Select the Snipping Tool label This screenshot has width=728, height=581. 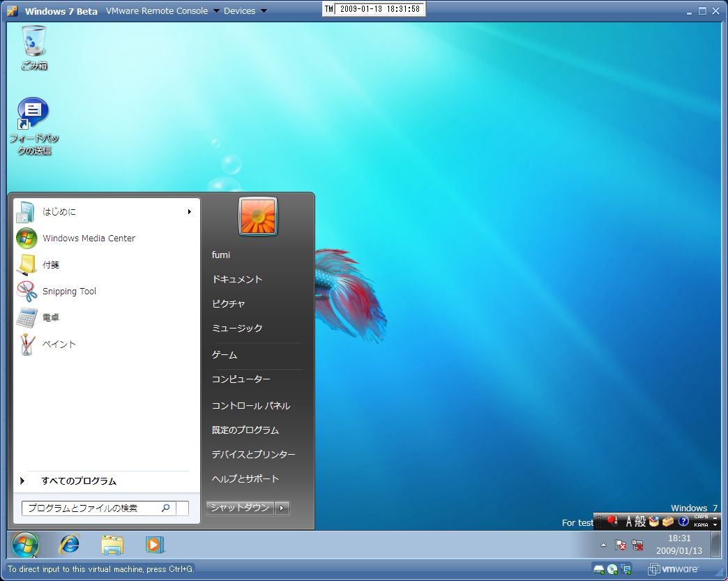[x=69, y=291]
